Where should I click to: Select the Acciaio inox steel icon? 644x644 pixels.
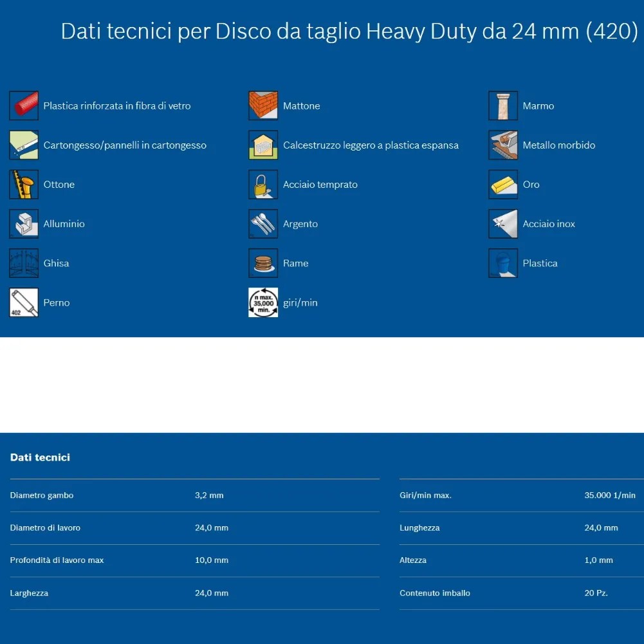click(x=502, y=224)
